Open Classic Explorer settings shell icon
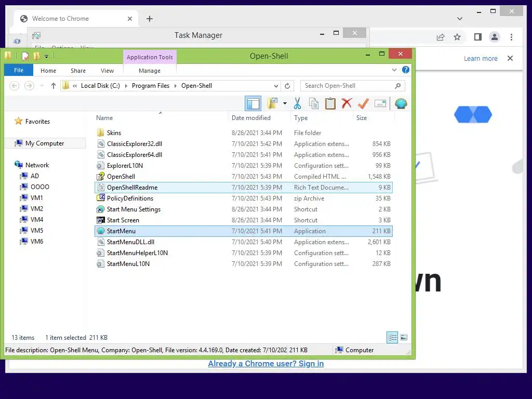Image resolution: width=532 pixels, height=399 pixels. tap(401, 103)
